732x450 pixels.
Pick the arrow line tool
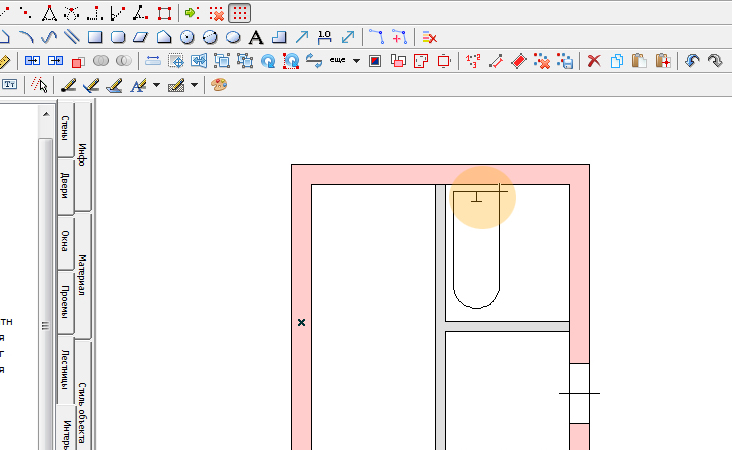pyautogui.click(x=302, y=37)
